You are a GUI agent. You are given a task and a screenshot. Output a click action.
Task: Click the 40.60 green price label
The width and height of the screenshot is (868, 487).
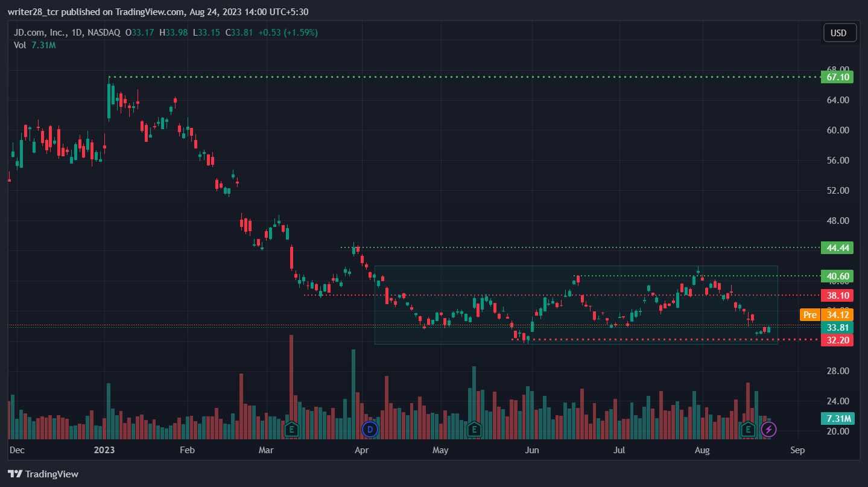point(838,276)
